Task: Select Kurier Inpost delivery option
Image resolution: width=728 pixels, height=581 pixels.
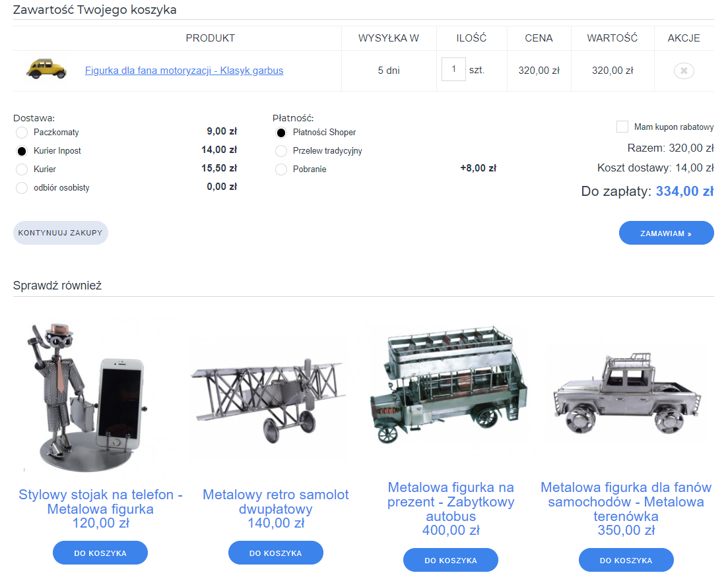Action: 22,151
